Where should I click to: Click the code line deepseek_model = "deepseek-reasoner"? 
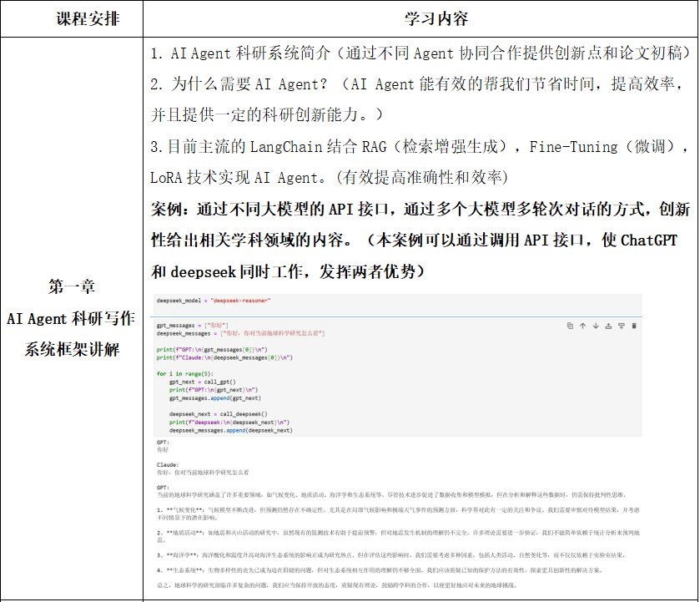214,301
